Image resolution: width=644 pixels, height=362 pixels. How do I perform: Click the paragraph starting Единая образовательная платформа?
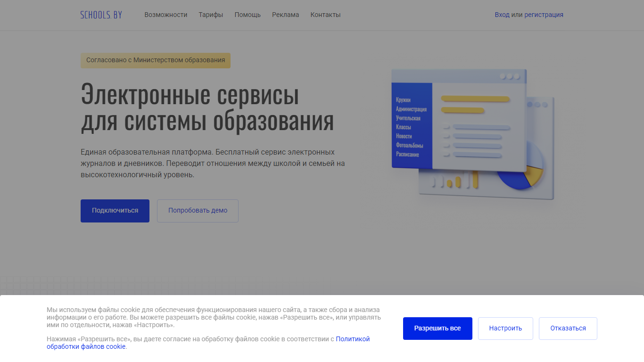click(x=213, y=163)
